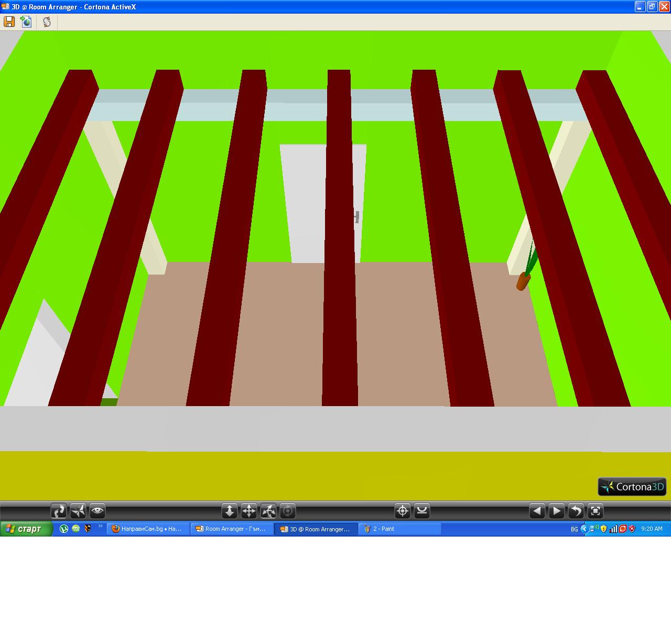Click the Align/straighten view icon

pos(422,510)
